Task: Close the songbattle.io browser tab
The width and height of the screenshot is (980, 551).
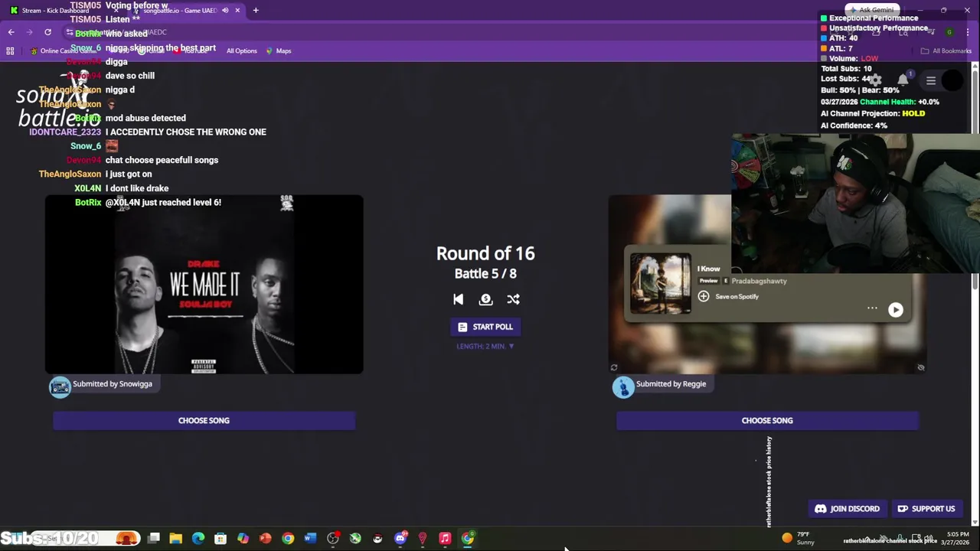Action: point(237,11)
